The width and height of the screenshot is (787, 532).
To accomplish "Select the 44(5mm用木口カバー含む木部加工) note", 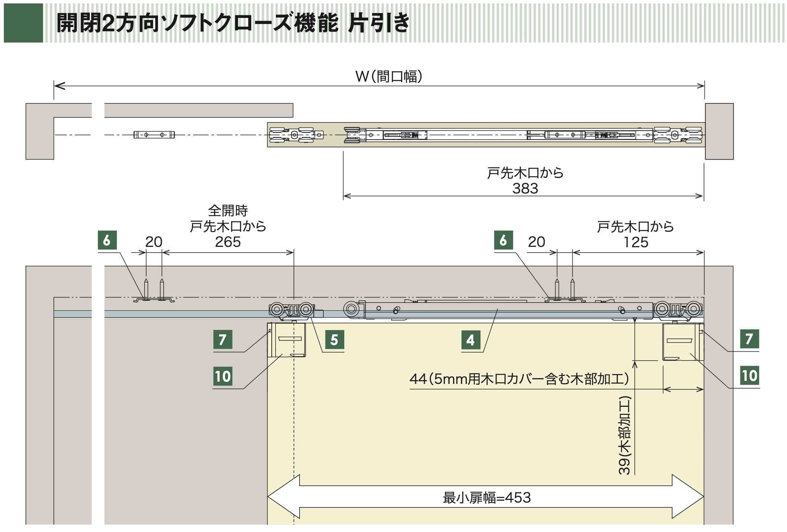I will (x=519, y=379).
